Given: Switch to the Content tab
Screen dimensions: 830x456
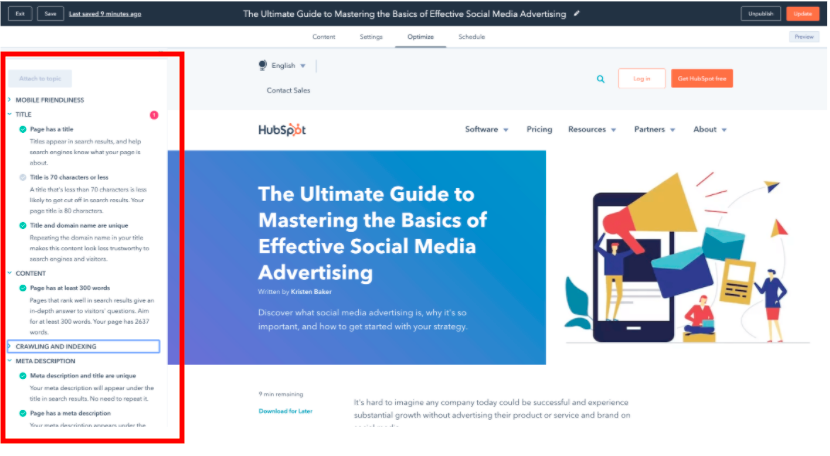Looking at the screenshot, I should [324, 37].
